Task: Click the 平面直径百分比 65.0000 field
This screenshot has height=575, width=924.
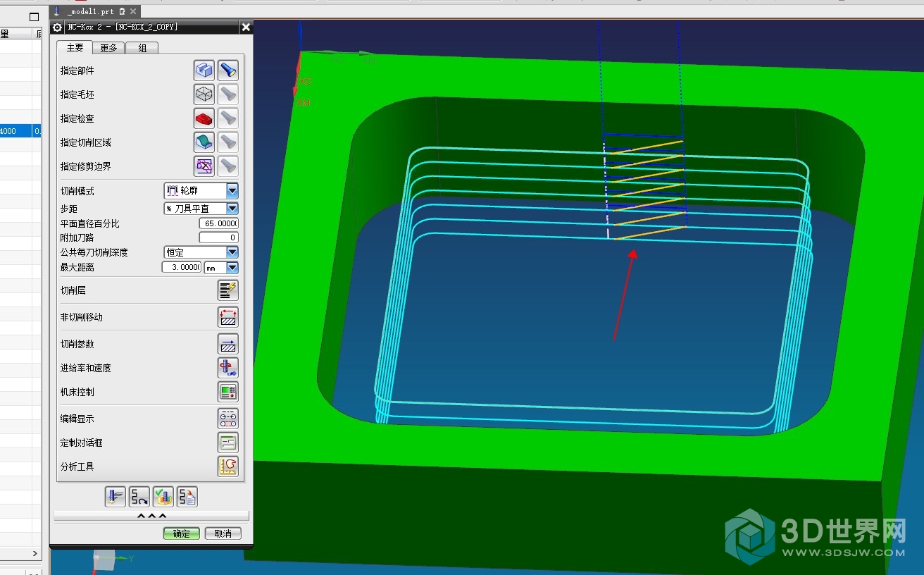Action: pos(219,223)
